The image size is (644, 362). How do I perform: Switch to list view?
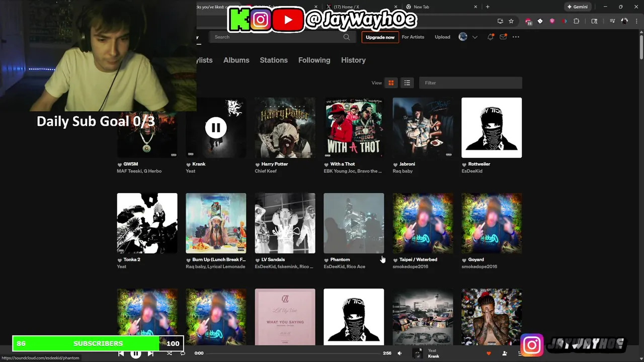pyautogui.click(x=407, y=83)
